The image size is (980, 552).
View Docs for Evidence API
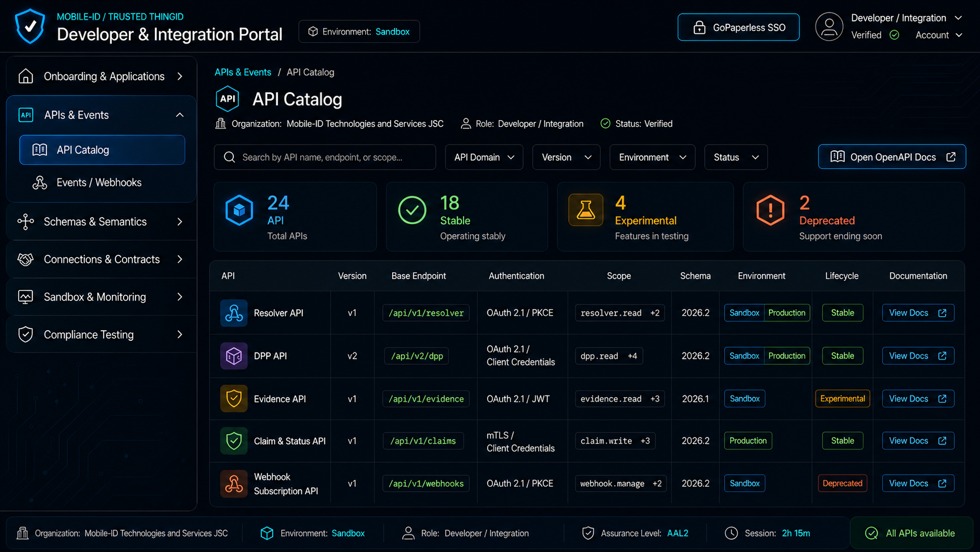point(918,398)
